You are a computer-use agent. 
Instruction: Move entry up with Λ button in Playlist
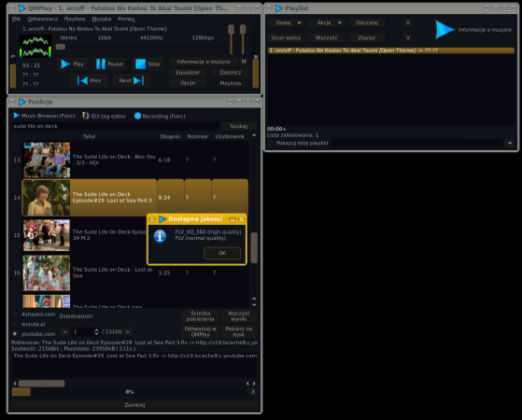[408, 22]
